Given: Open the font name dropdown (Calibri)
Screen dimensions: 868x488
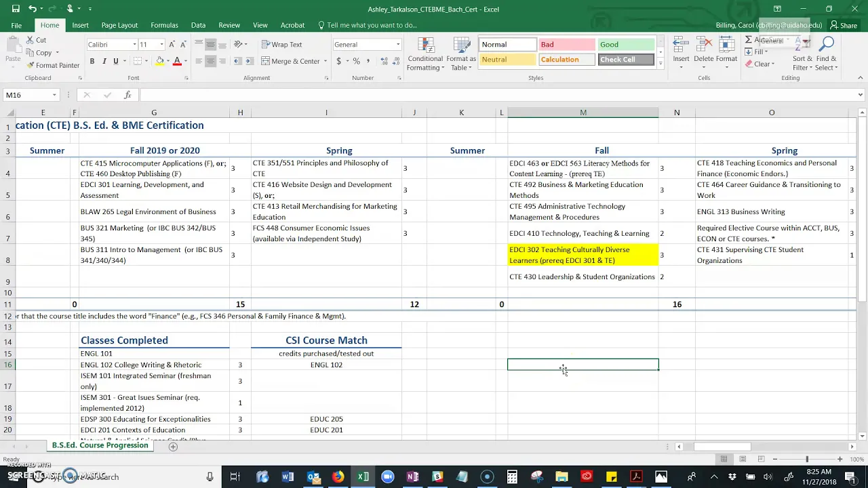Looking at the screenshot, I should click(133, 45).
